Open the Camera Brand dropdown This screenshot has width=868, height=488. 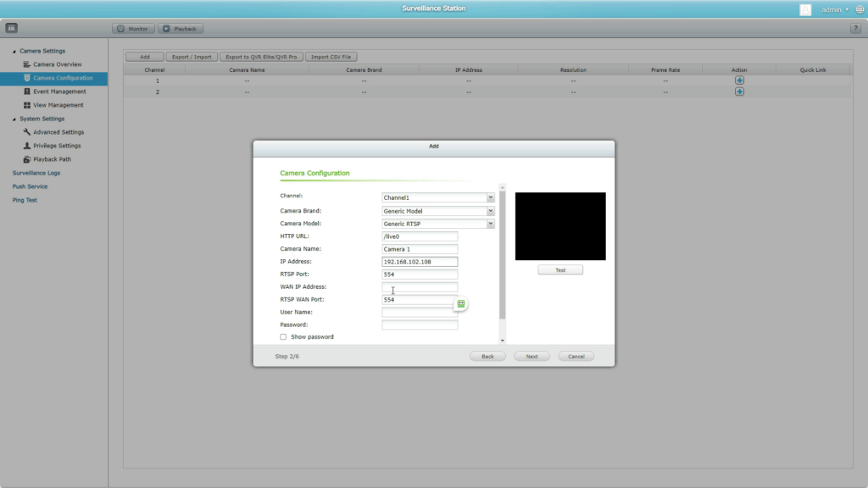[x=490, y=210]
